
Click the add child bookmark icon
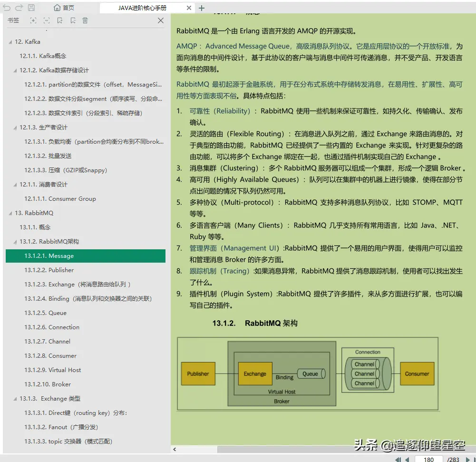[73, 20]
